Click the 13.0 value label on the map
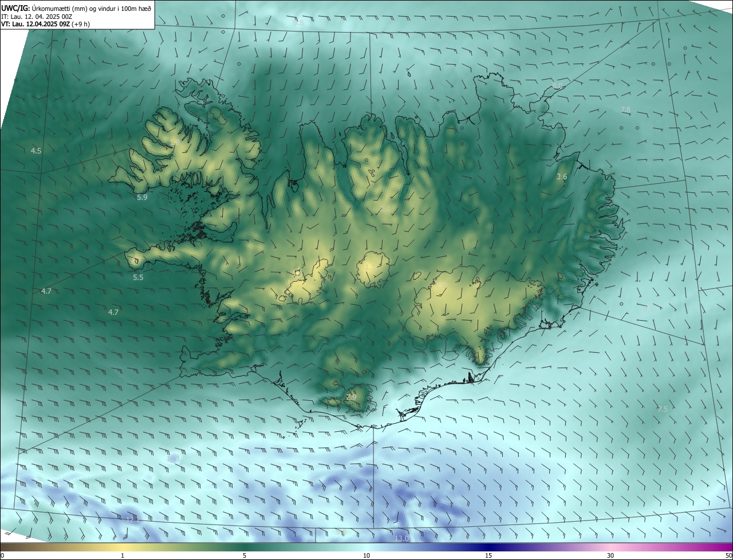The height and width of the screenshot is (560, 733). 402,539
